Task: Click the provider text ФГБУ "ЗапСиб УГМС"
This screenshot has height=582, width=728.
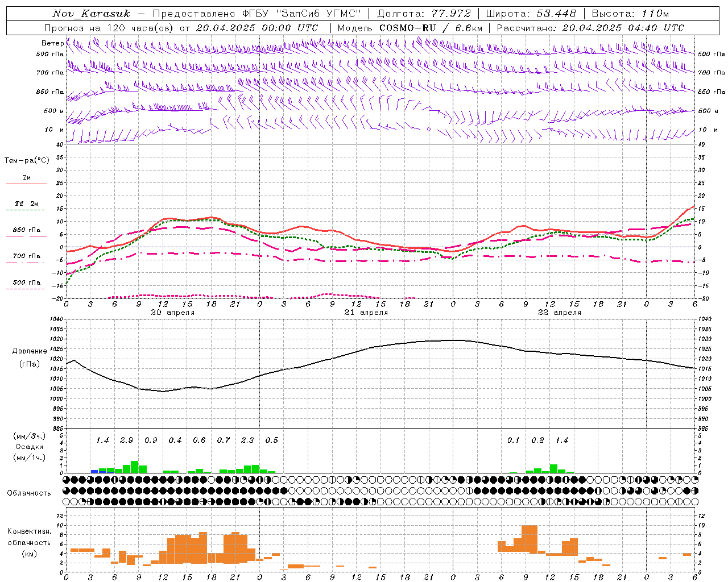Action: coord(302,14)
